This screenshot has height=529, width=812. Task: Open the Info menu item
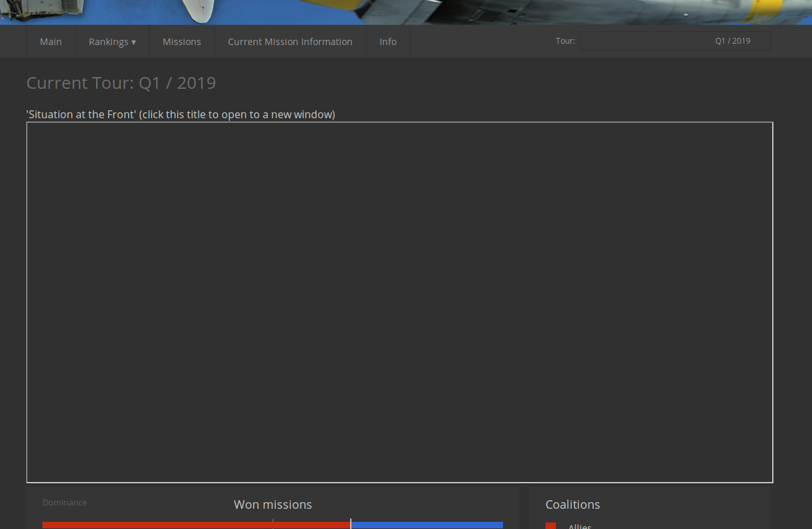pos(388,42)
